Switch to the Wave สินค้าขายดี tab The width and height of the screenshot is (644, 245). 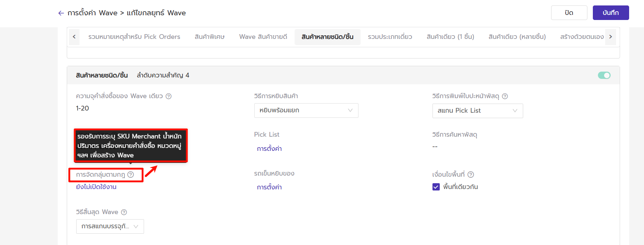(x=263, y=37)
